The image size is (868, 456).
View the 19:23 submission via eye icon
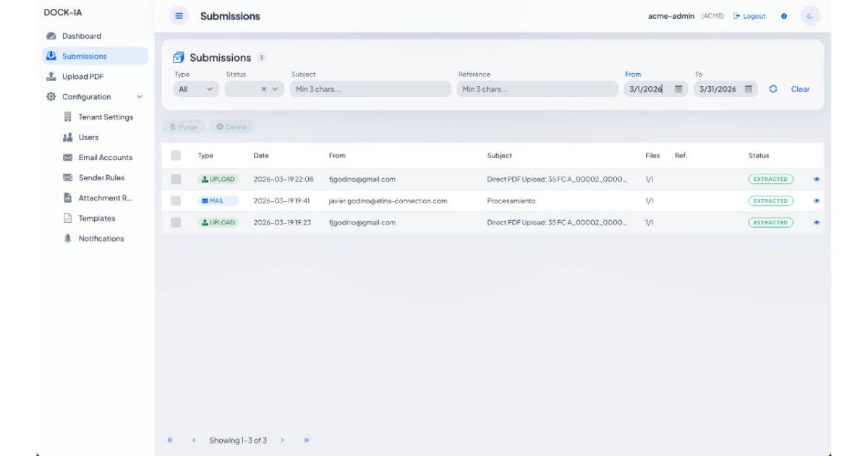coord(817,222)
